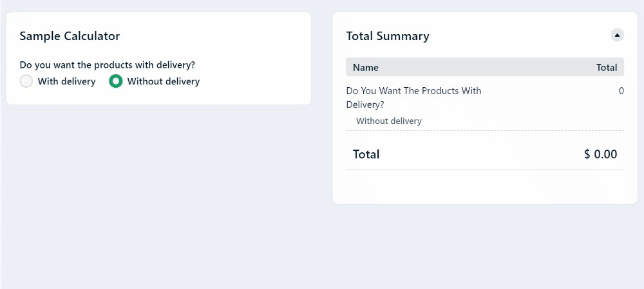Click middle of gray summary table header bar

tap(484, 67)
